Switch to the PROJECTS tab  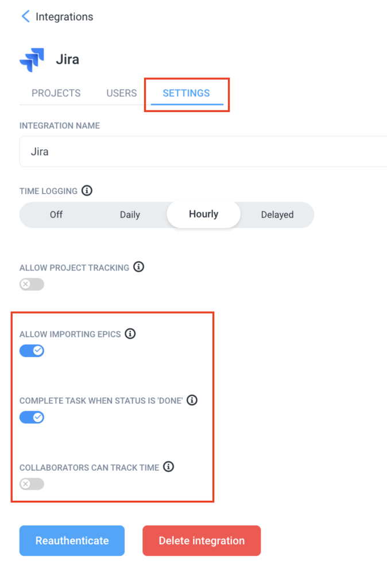[56, 92]
